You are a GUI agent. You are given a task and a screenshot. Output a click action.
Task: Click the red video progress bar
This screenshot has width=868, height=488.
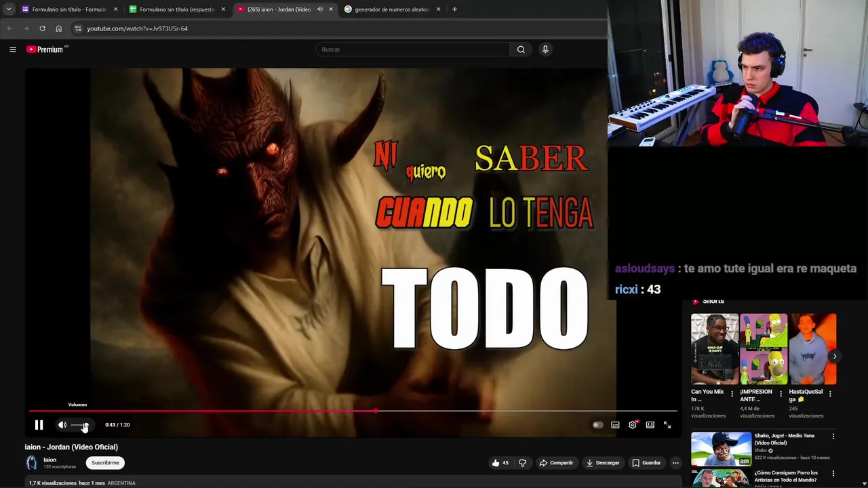pos(353,411)
